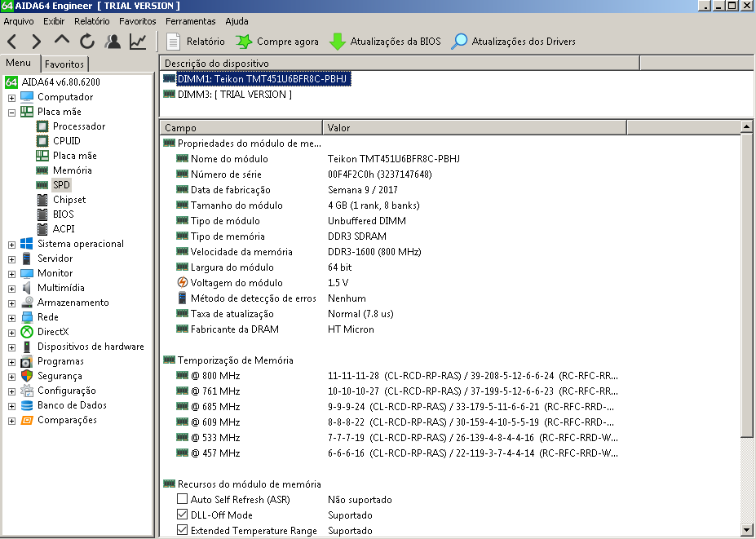Click the Windows logo icon of Sistema operacional
756x539 pixels.
[x=27, y=244]
